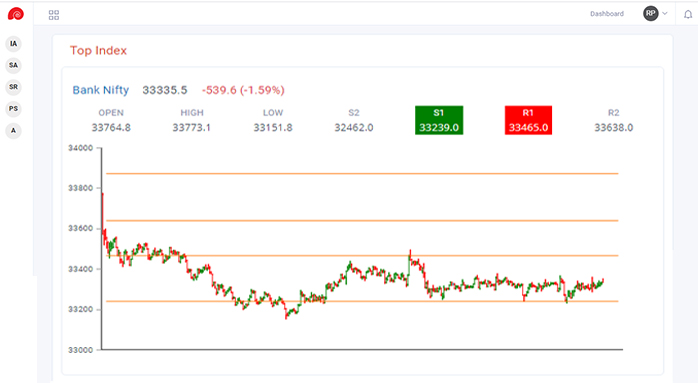Select the A sidebar item

point(13,130)
